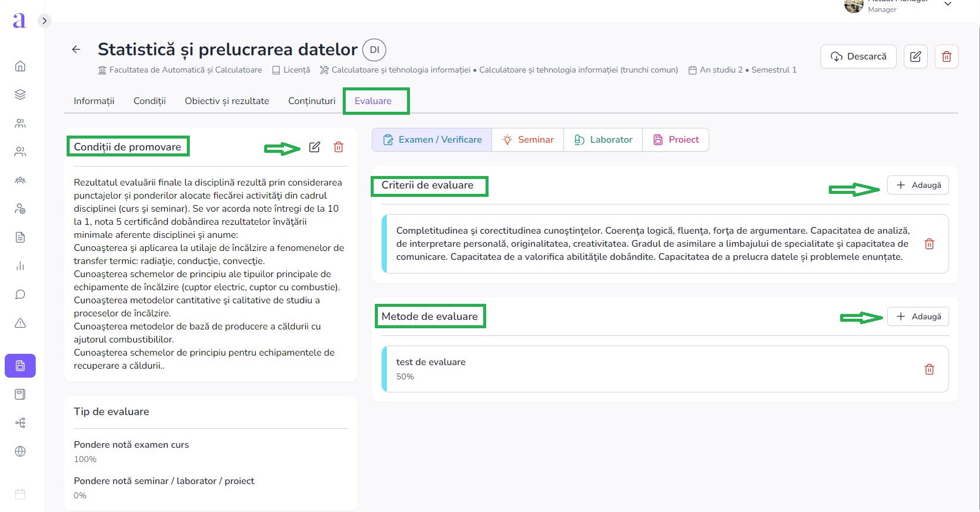Go to the home icon in sidebar
Viewport: 980px width, 512px height.
20,66
